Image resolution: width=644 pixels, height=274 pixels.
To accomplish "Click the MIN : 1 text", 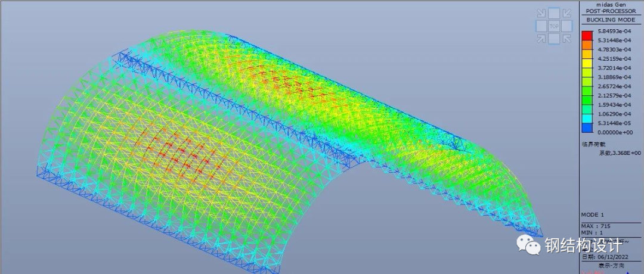I will [x=592, y=232].
